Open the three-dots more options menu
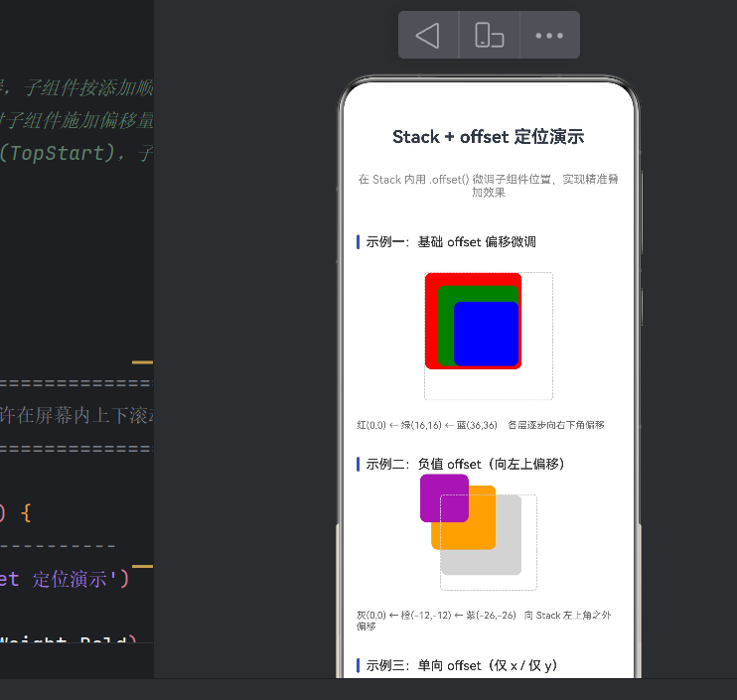 [x=549, y=35]
